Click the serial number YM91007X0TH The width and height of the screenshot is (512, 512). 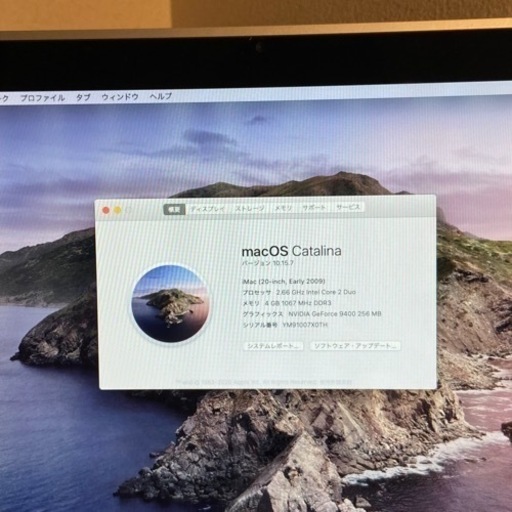point(305,325)
